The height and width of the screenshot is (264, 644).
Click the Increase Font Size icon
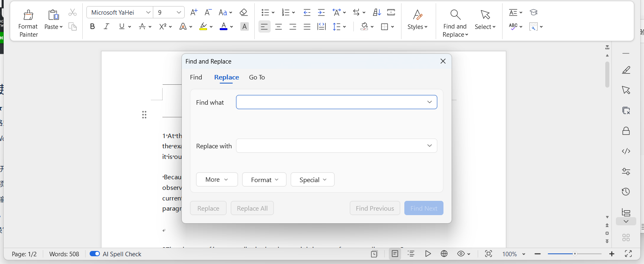pos(194,13)
